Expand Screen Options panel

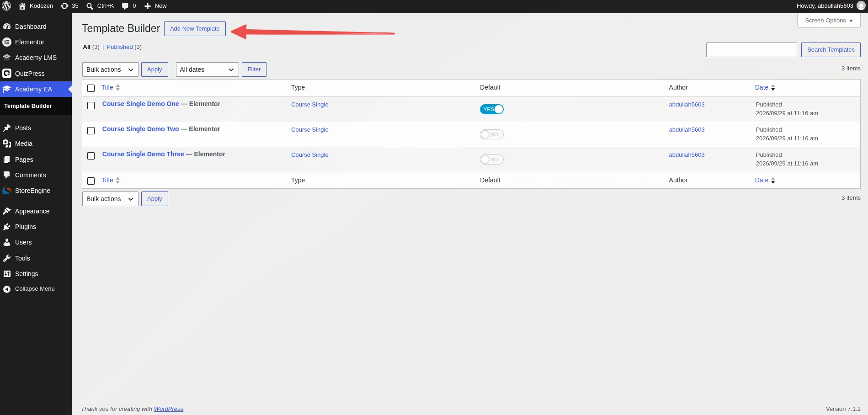click(x=829, y=21)
